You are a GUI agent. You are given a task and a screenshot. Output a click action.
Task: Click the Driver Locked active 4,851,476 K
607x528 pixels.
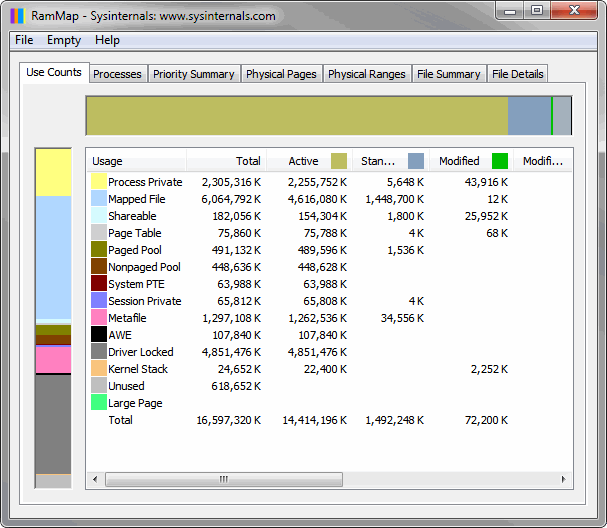[317, 352]
